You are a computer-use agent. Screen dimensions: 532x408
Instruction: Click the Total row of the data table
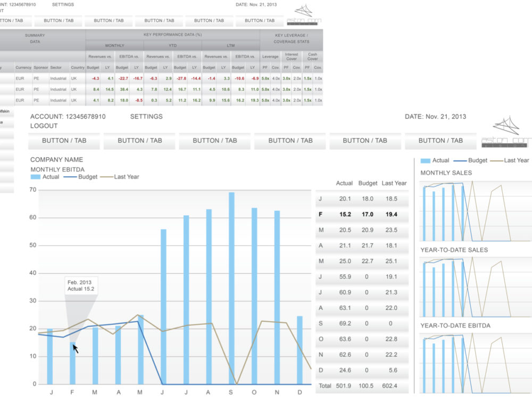[x=362, y=386]
